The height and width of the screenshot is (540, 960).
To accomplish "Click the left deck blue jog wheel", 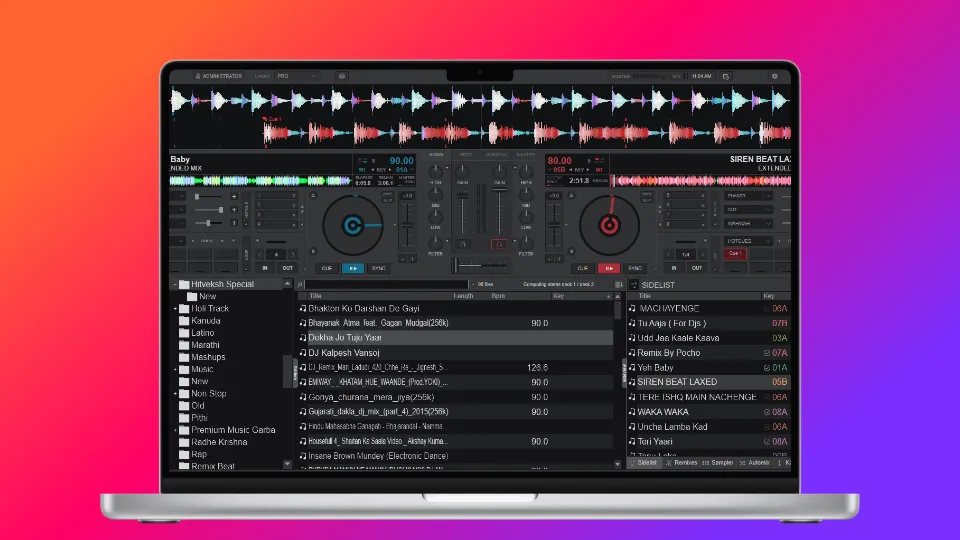I will pyautogui.click(x=353, y=225).
